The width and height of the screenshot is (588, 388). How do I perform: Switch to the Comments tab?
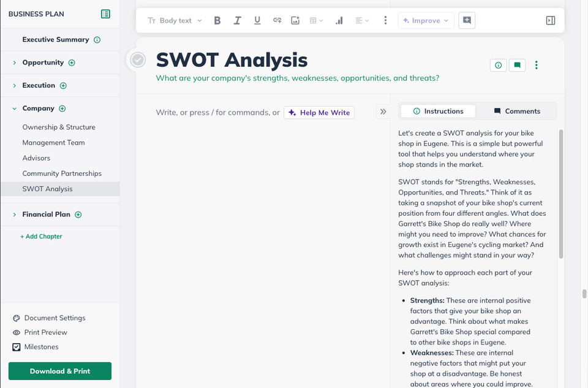tap(517, 111)
